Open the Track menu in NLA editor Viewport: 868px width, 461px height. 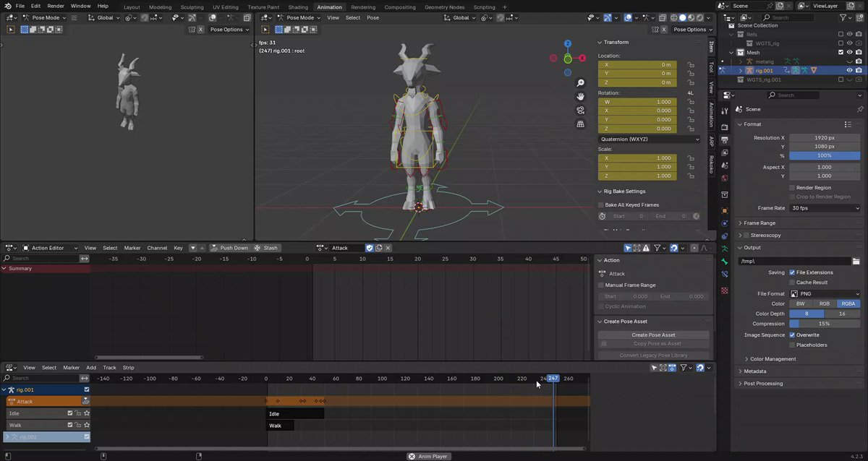109,368
